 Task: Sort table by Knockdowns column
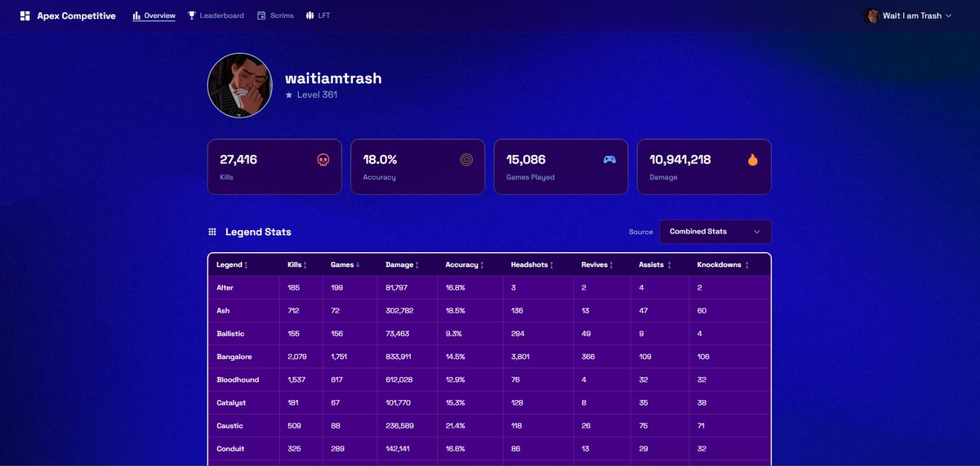[723, 264]
